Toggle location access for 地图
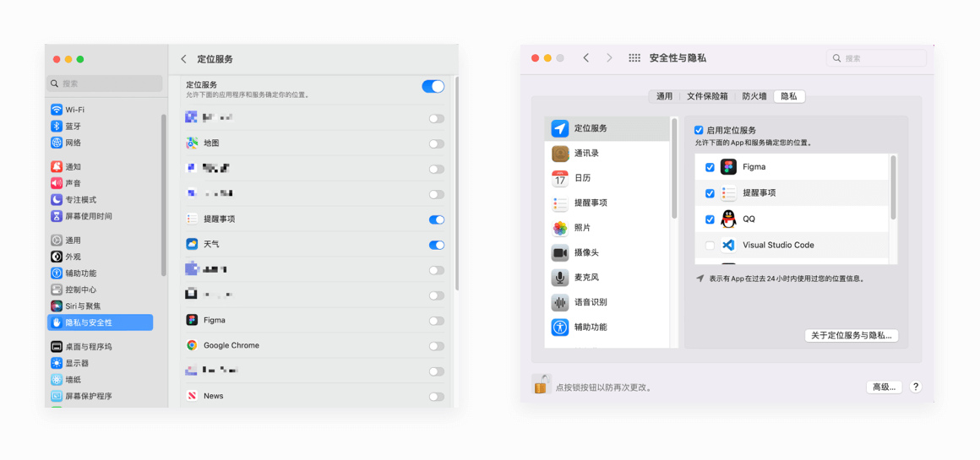The image size is (980, 460). point(436,143)
